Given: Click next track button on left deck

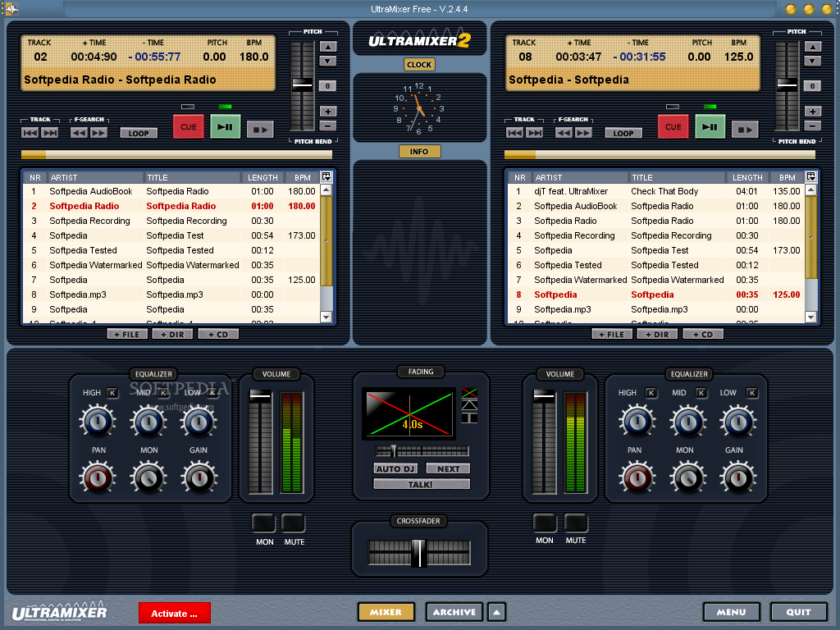Looking at the screenshot, I should click(x=50, y=132).
